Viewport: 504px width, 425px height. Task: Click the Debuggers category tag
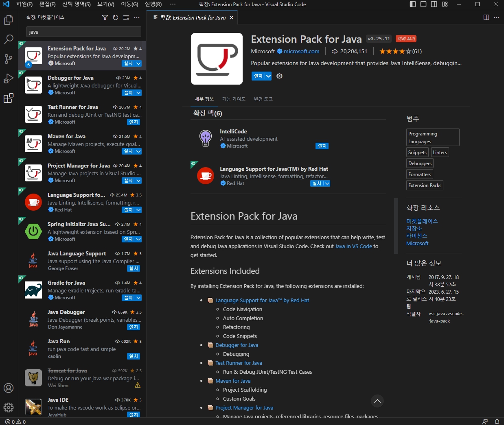pyautogui.click(x=420, y=163)
